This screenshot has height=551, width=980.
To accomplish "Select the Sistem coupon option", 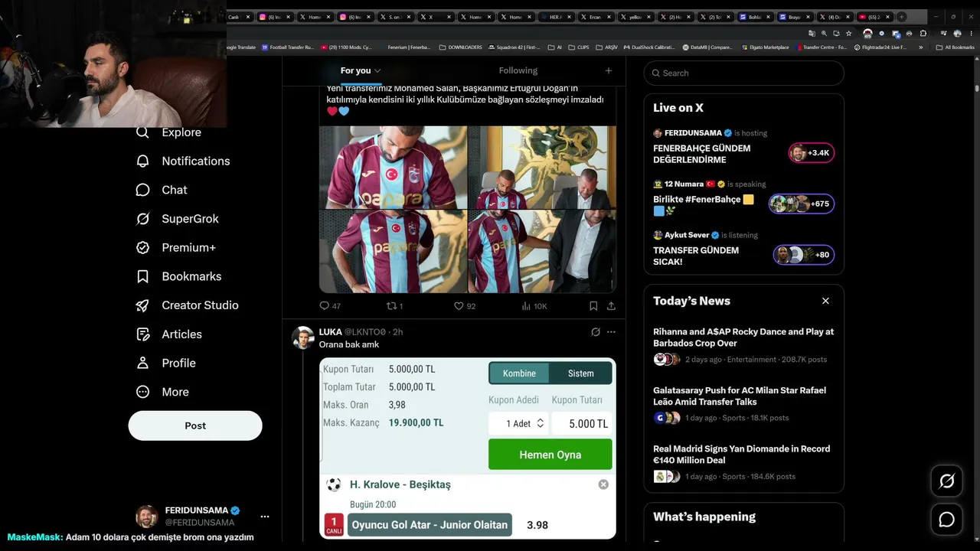I will pos(581,373).
